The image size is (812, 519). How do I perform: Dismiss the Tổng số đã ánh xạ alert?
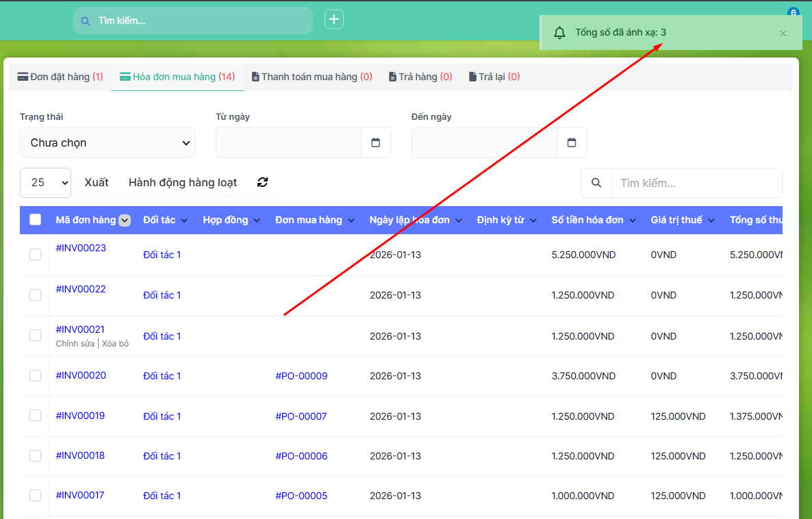click(x=783, y=34)
